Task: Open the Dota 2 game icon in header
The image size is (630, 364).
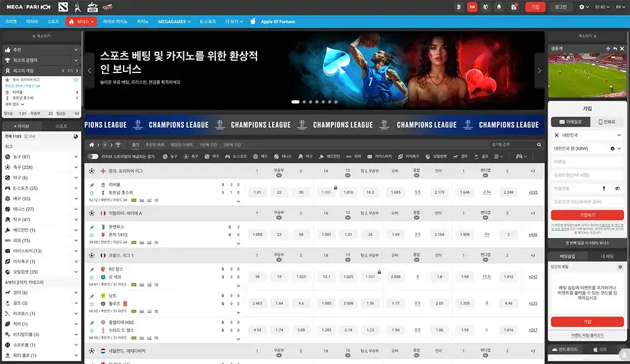Action: (x=63, y=7)
